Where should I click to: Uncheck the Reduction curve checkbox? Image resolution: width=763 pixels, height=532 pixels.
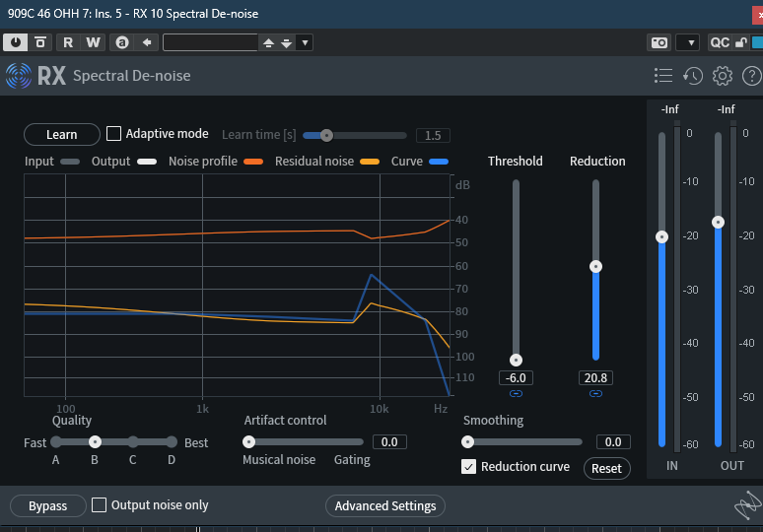[469, 467]
